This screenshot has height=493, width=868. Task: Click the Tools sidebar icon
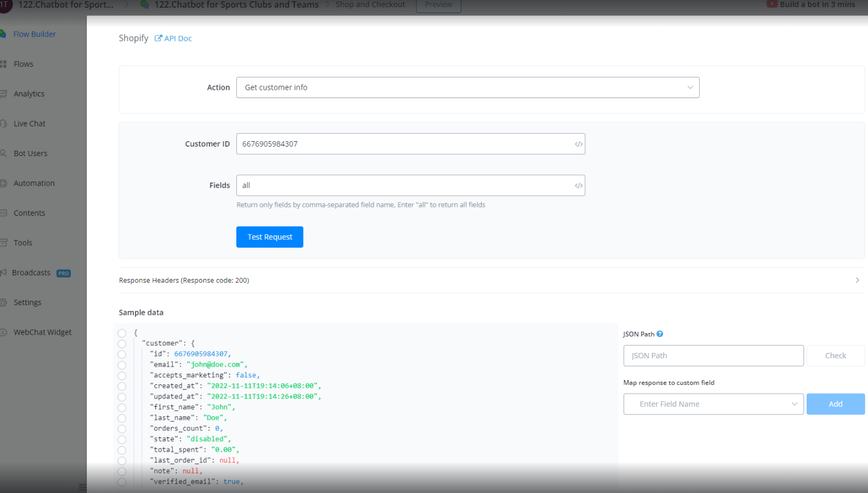point(4,243)
